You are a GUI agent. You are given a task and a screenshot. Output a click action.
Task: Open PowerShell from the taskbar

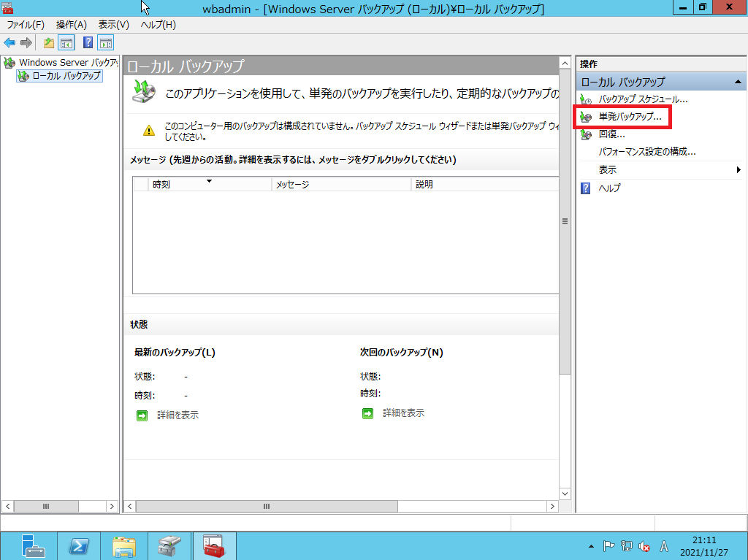(x=79, y=546)
